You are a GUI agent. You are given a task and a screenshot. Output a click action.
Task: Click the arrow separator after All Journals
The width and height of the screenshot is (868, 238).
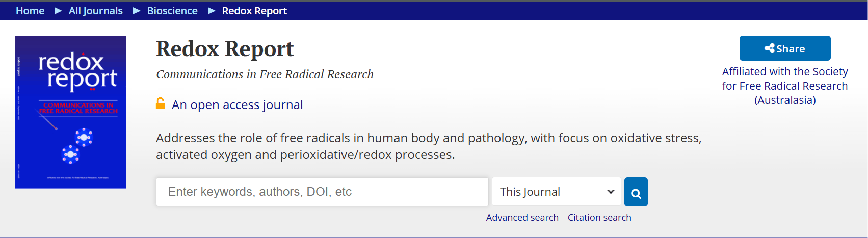[137, 11]
